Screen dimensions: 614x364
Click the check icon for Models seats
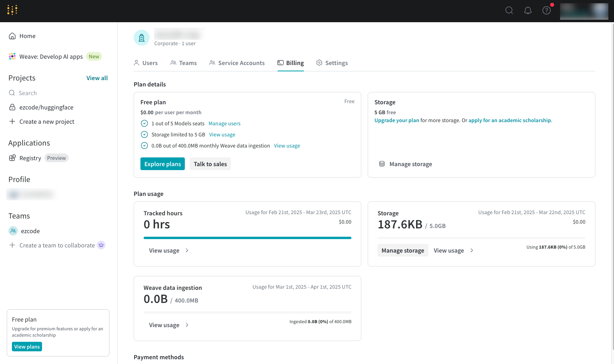point(144,123)
